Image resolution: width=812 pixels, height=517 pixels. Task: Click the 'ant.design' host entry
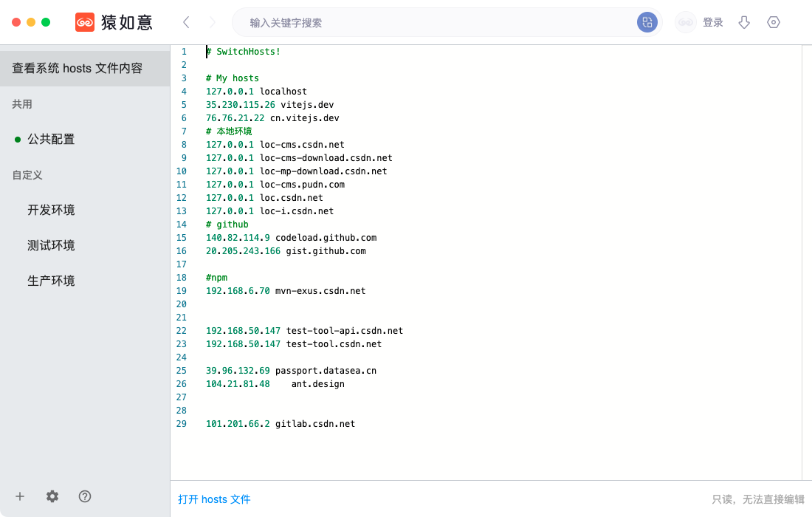(x=318, y=384)
